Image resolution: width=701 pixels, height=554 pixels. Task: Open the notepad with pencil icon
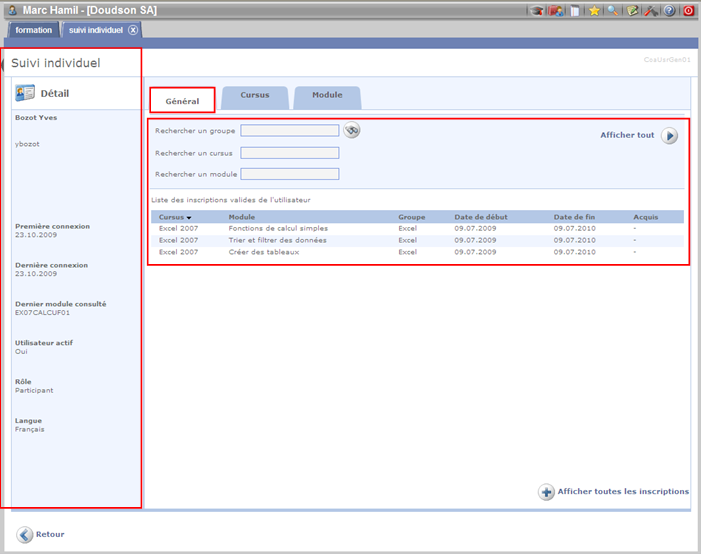point(632,11)
